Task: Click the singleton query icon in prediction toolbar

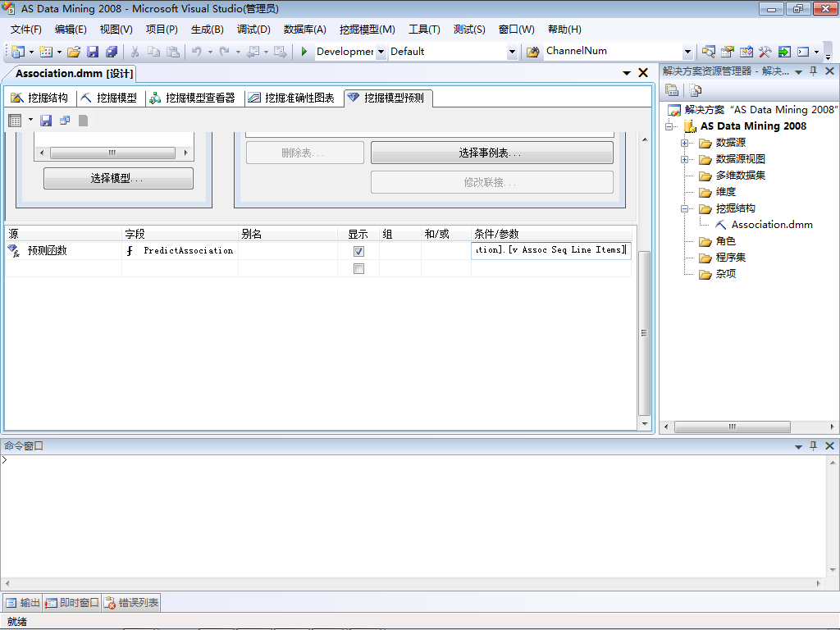Action: 65,121
